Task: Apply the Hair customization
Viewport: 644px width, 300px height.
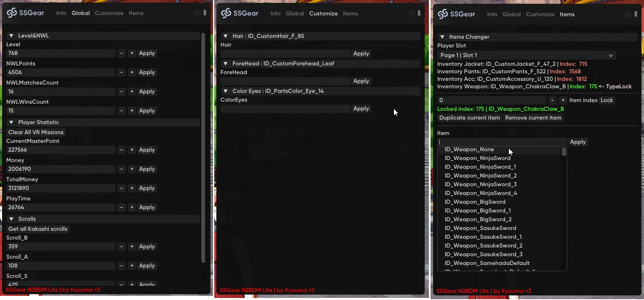Action: [x=361, y=54]
